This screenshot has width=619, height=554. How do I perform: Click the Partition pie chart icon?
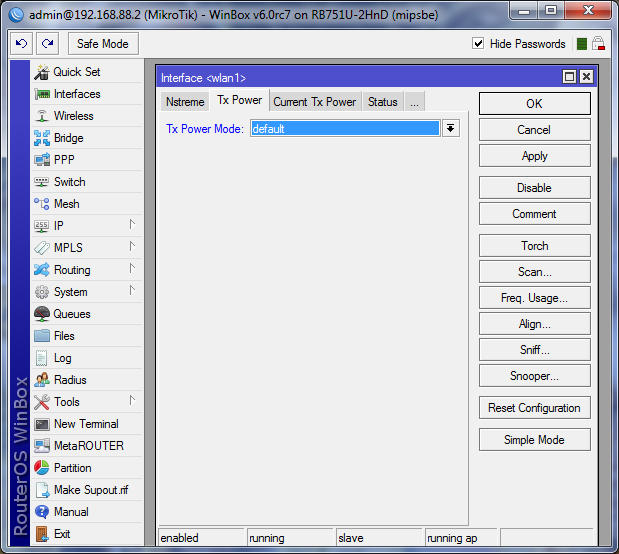(41, 468)
